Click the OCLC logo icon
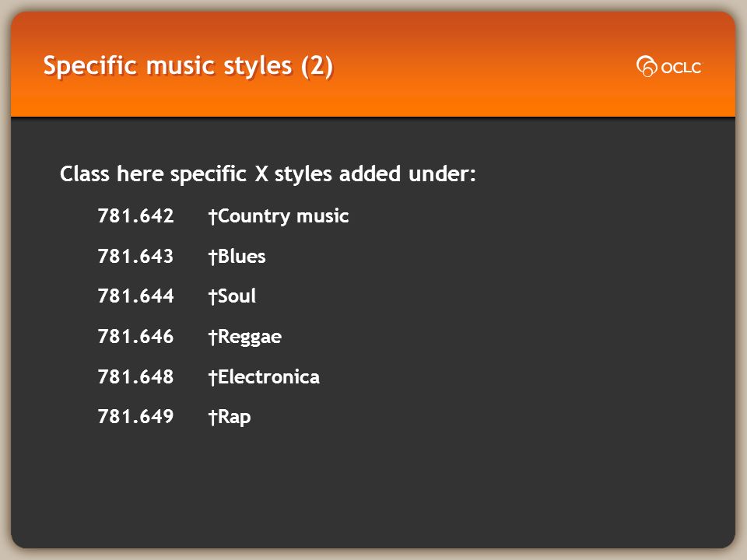Image resolution: width=747 pixels, height=560 pixels. [x=647, y=66]
